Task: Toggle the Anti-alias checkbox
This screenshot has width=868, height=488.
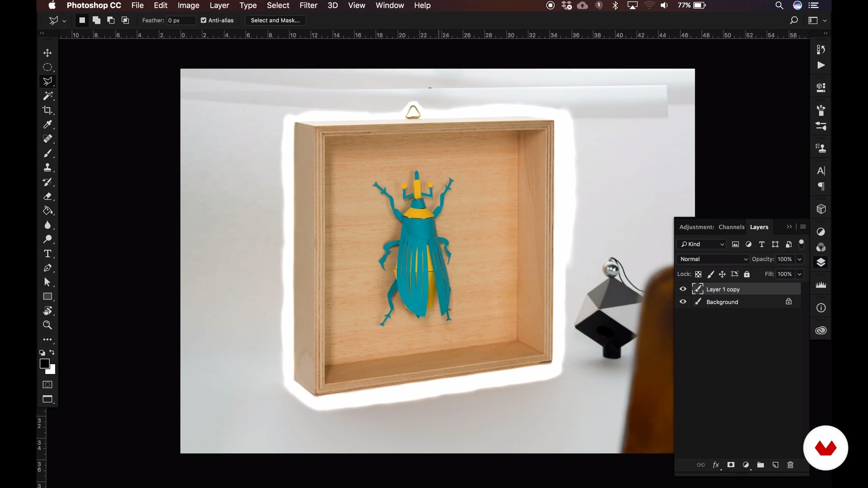Action: click(x=203, y=20)
